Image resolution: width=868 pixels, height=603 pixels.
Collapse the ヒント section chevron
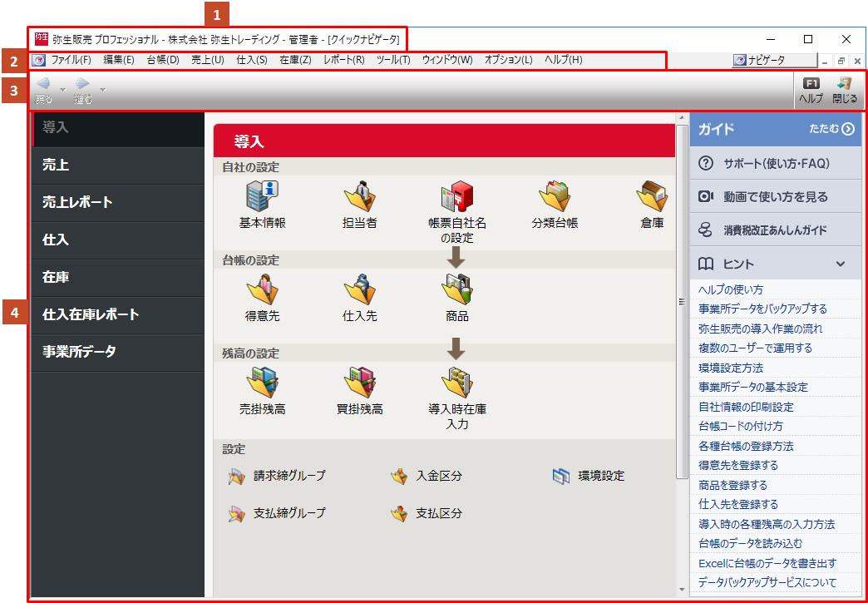[841, 264]
